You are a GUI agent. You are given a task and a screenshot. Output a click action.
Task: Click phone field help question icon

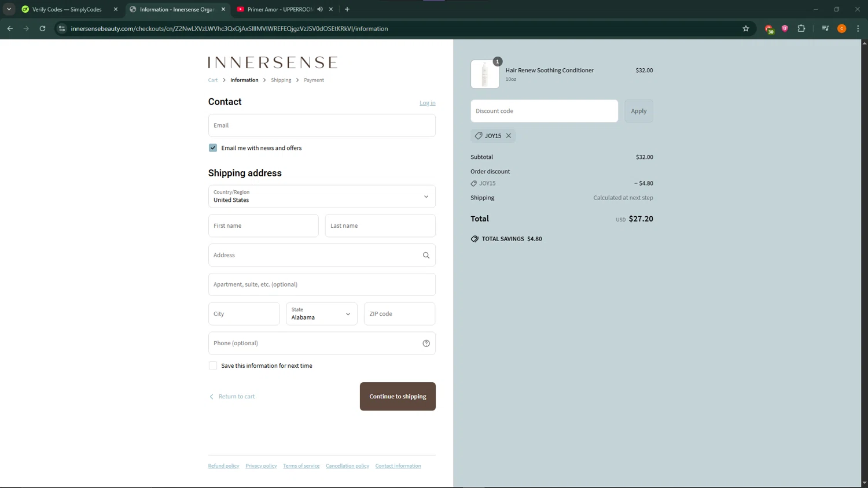point(426,343)
